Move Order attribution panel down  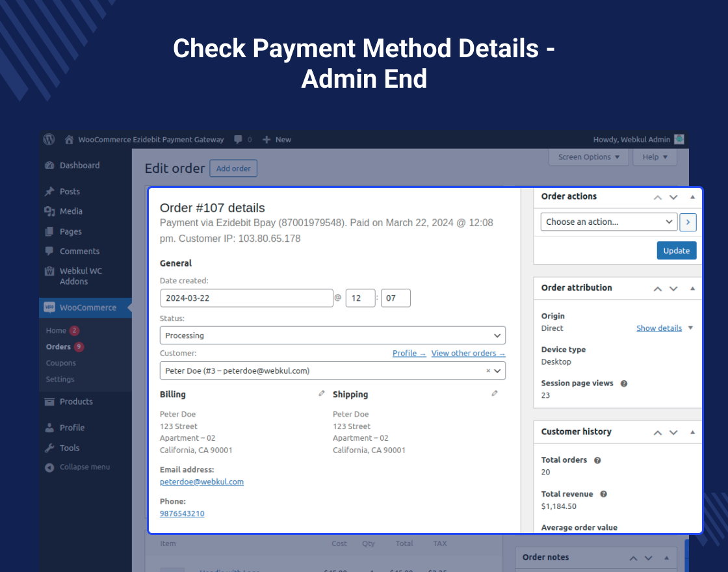pos(673,289)
